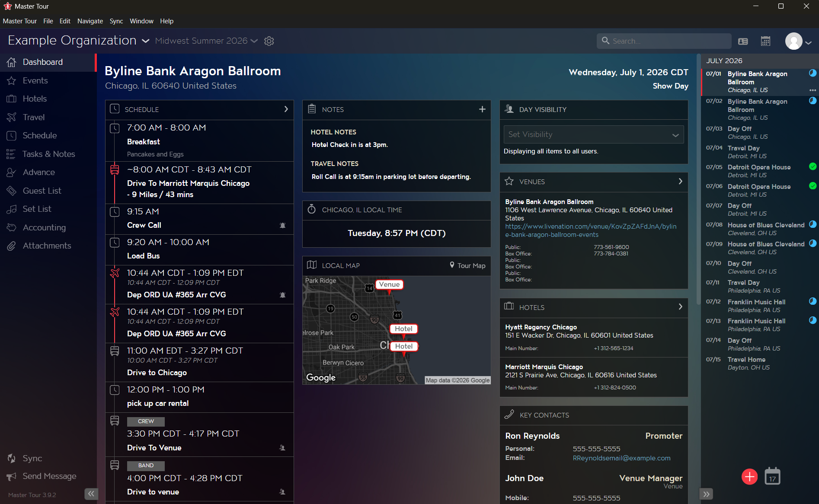Collapse the left sidebar with double chevron
The height and width of the screenshot is (504, 819).
[x=91, y=494]
